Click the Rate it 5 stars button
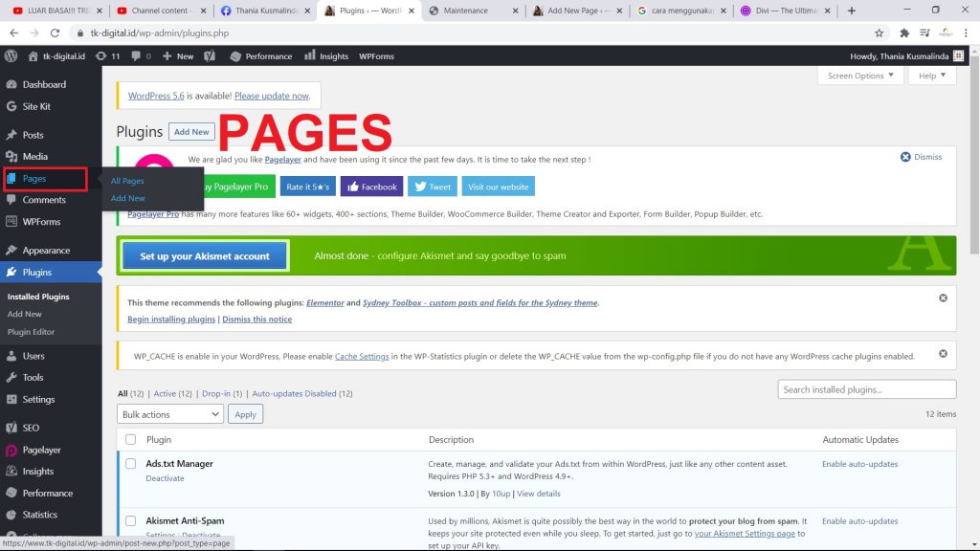The height and width of the screenshot is (551, 980). pos(307,187)
